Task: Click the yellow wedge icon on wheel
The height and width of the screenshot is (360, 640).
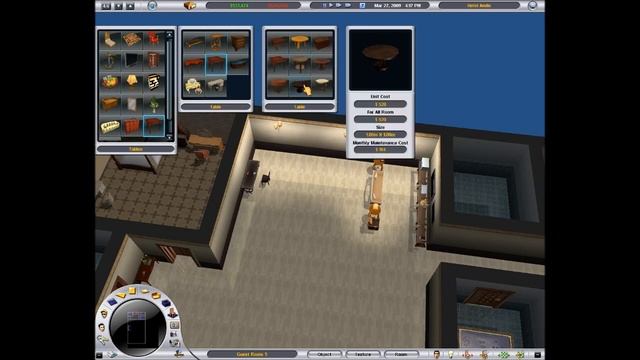Action: click(x=121, y=295)
